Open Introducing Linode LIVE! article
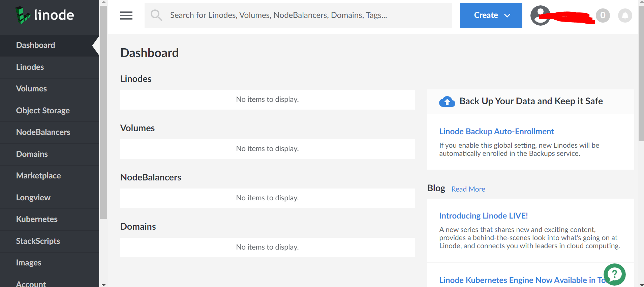This screenshot has height=287, width=644. click(x=483, y=216)
